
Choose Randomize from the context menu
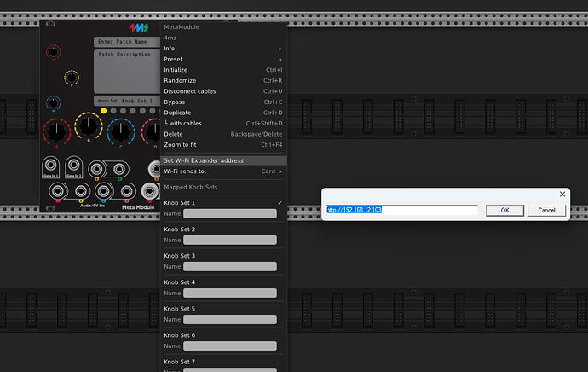(x=223, y=81)
